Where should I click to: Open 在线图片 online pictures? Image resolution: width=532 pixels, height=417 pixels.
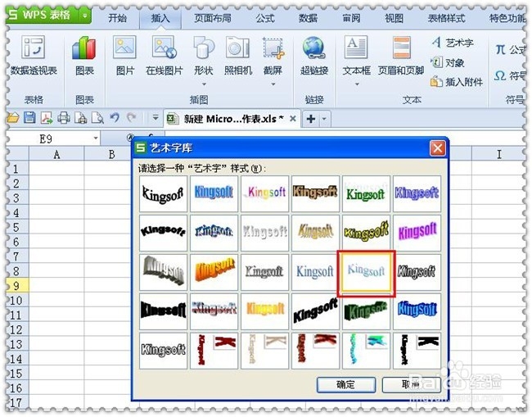tap(165, 48)
